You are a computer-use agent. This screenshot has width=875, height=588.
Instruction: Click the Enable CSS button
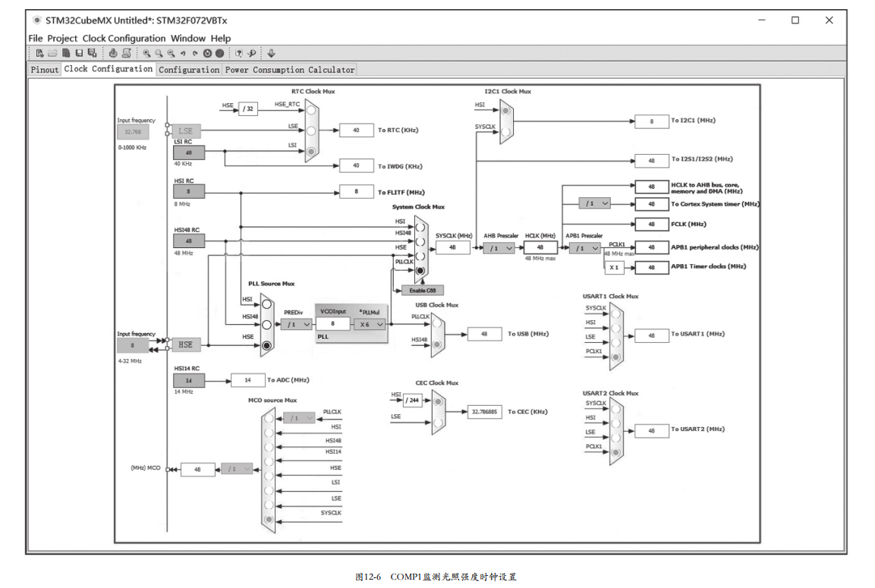click(423, 291)
